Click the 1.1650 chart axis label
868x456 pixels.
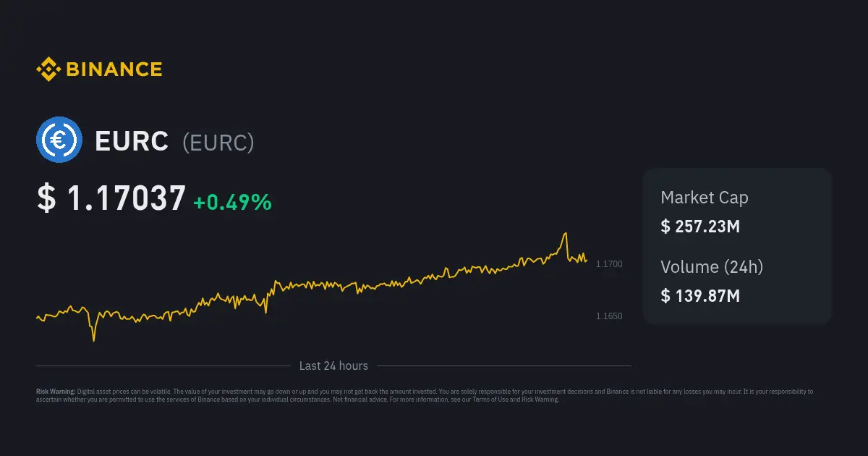608,316
